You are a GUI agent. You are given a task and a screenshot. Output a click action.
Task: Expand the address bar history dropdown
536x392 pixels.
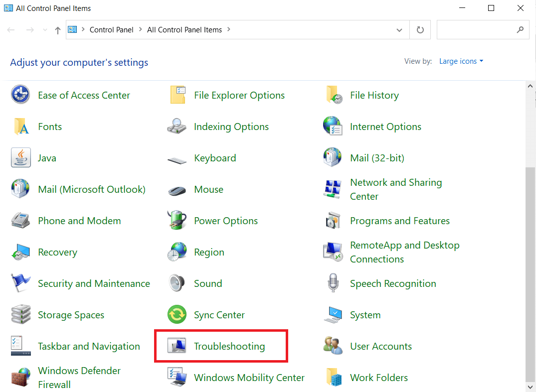pos(399,30)
